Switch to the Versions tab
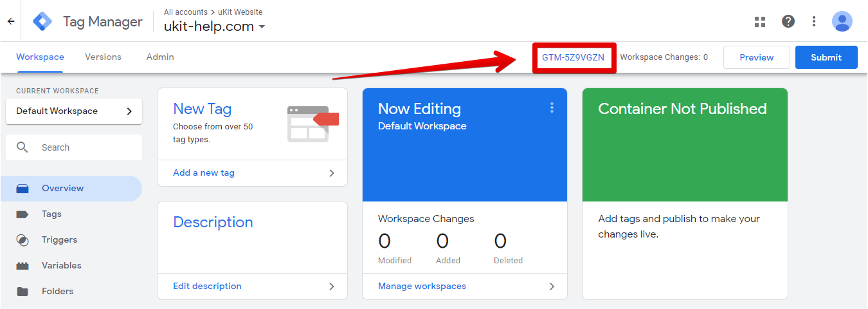Screen dimensions: 868x309 tap(103, 57)
